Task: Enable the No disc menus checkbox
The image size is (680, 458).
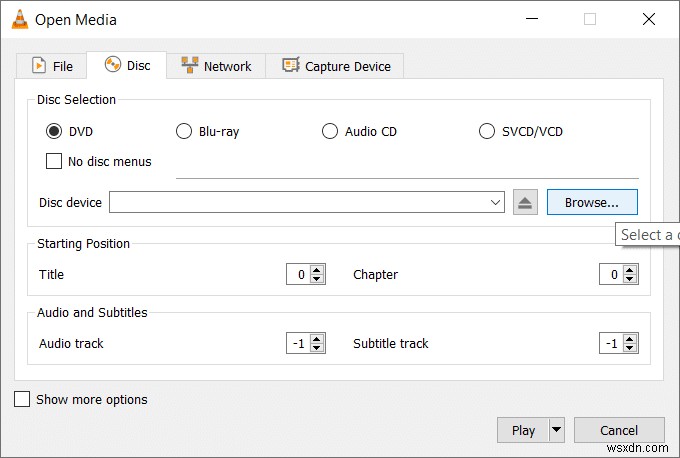Action: coord(55,161)
